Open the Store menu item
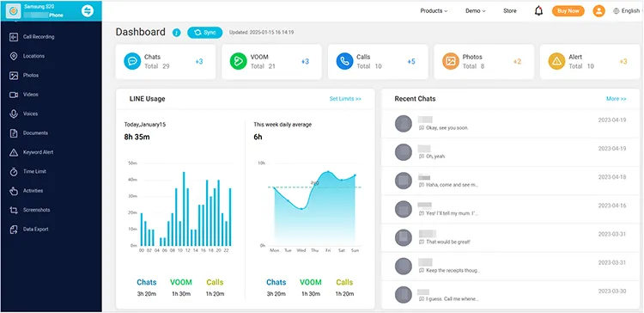 510,11
